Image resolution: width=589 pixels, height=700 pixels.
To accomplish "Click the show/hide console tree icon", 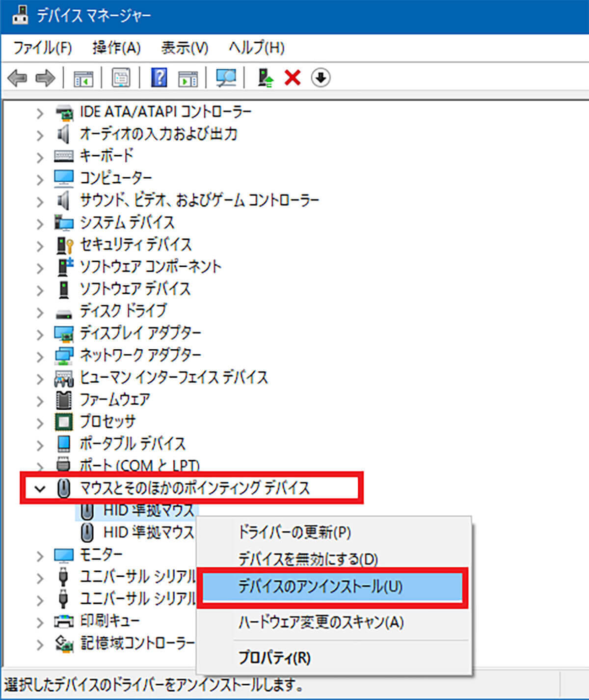I will (83, 78).
